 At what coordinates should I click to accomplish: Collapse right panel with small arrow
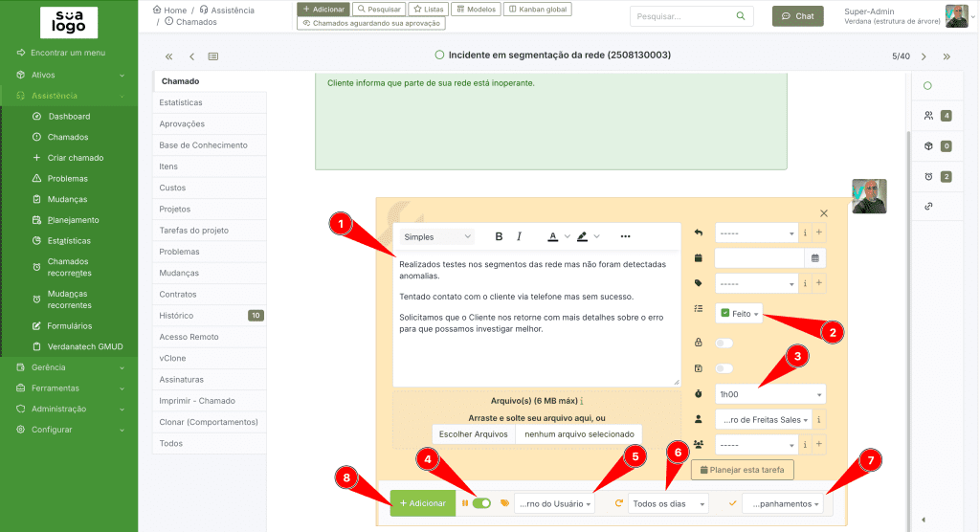924,520
